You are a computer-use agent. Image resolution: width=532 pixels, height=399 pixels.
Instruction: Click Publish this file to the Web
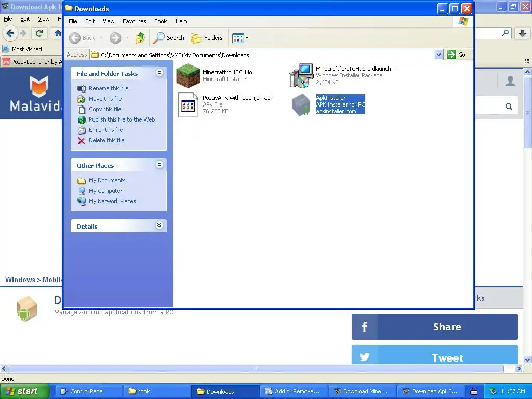122,119
